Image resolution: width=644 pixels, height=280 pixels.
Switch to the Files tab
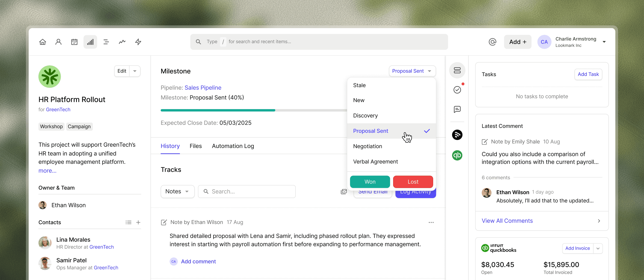196,146
